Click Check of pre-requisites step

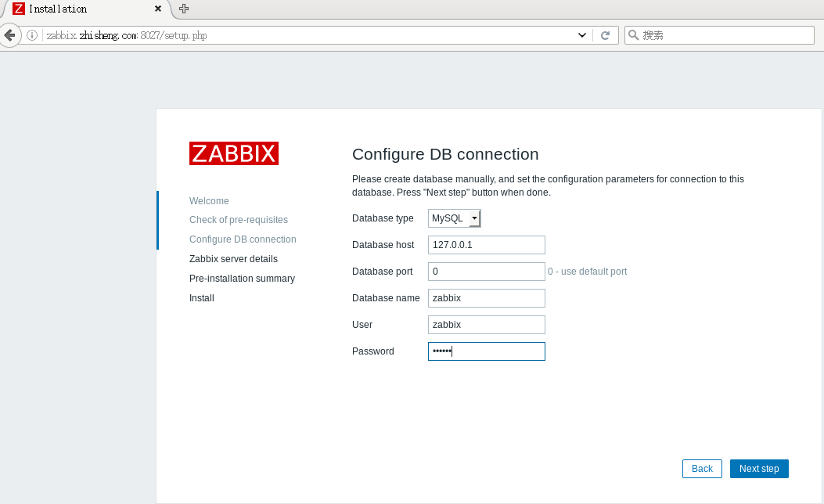[x=239, y=220]
